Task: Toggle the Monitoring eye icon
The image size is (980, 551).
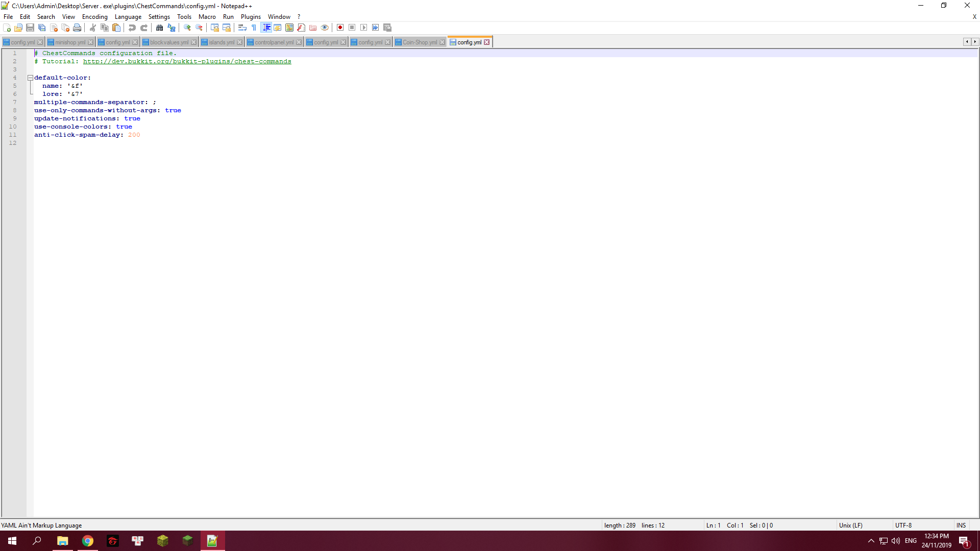Action: 325,28
